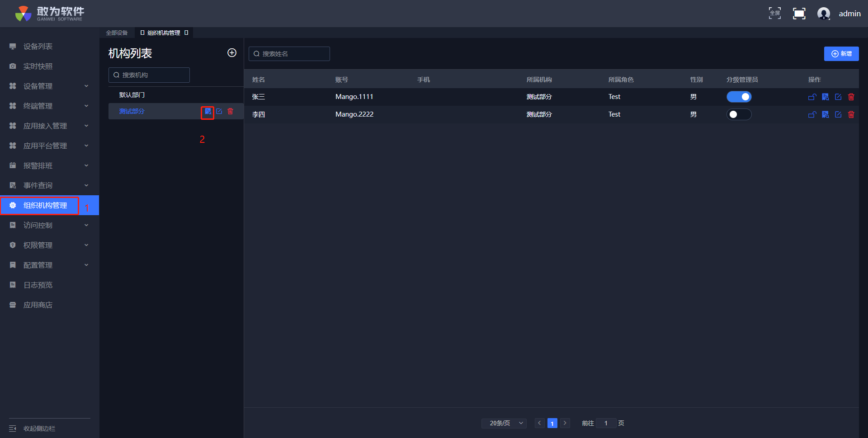Screen dimensions: 868x438
Task: Click the 敢为软件 logo
Action: click(x=49, y=14)
